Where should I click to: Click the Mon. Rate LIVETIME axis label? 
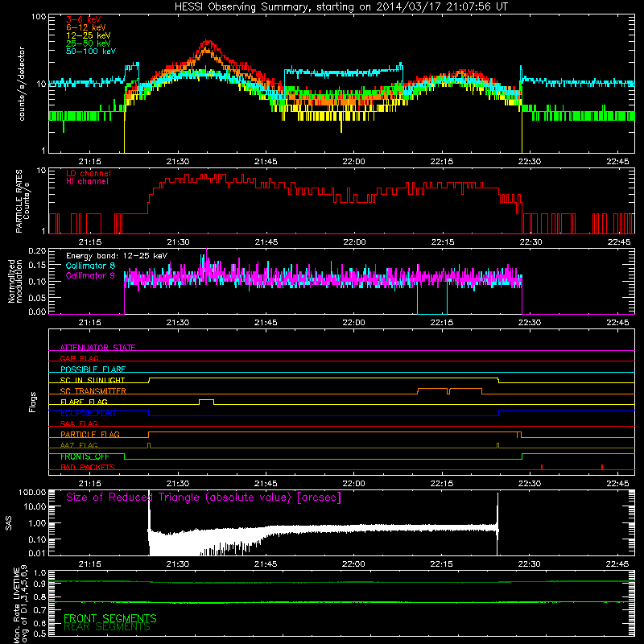click(20, 604)
